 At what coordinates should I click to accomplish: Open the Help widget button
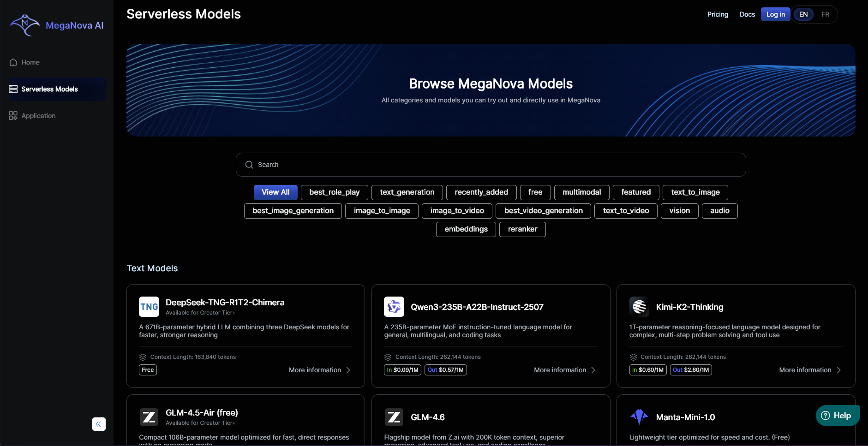coord(837,416)
